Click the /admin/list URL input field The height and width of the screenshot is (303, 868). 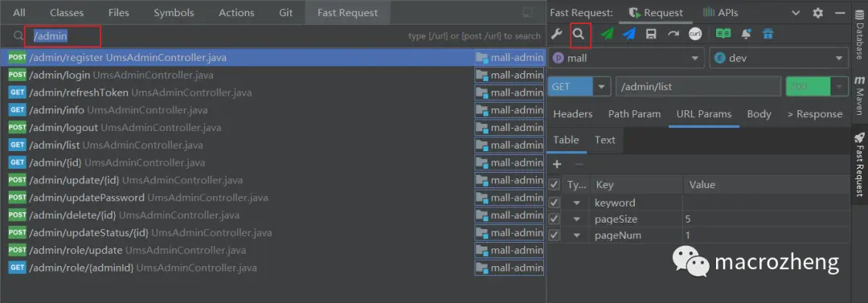698,87
